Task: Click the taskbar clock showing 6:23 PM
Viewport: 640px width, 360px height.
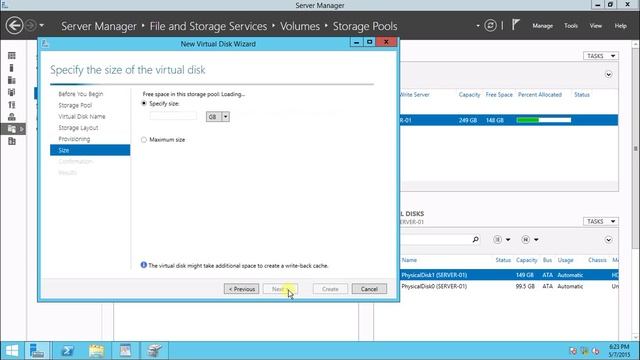Action: (619, 351)
